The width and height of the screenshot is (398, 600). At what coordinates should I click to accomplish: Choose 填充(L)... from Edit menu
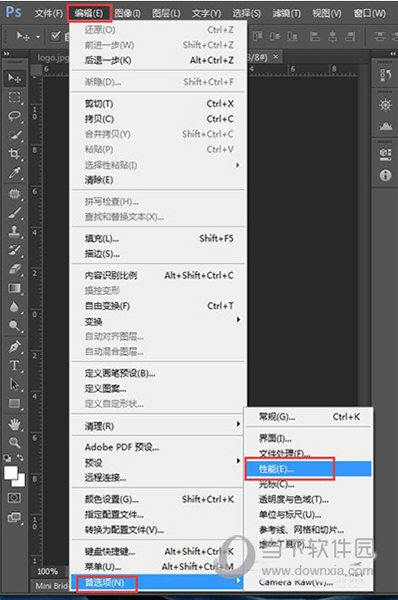[x=158, y=238]
